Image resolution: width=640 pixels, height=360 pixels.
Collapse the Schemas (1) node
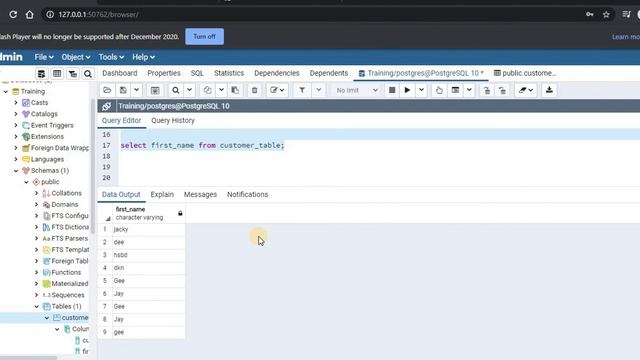point(16,171)
